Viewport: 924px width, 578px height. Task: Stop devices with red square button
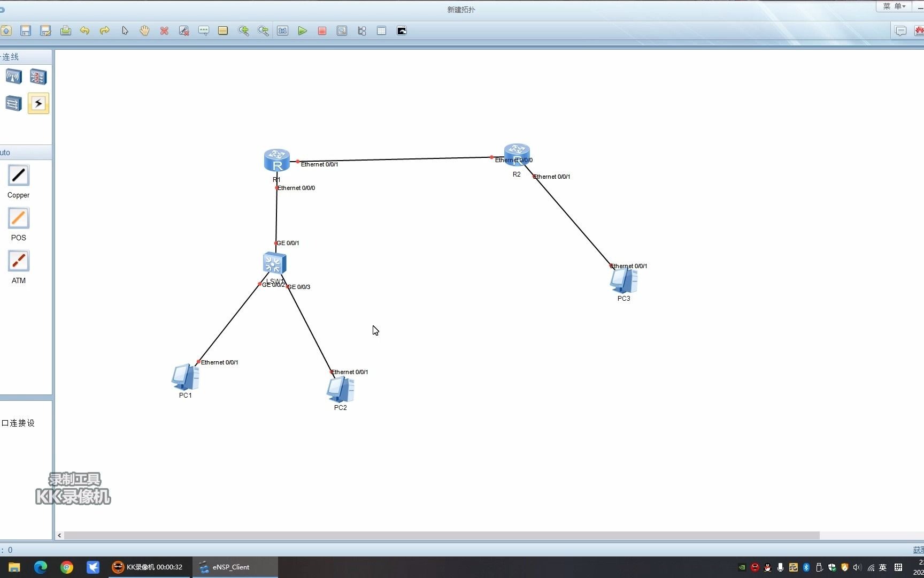322,31
